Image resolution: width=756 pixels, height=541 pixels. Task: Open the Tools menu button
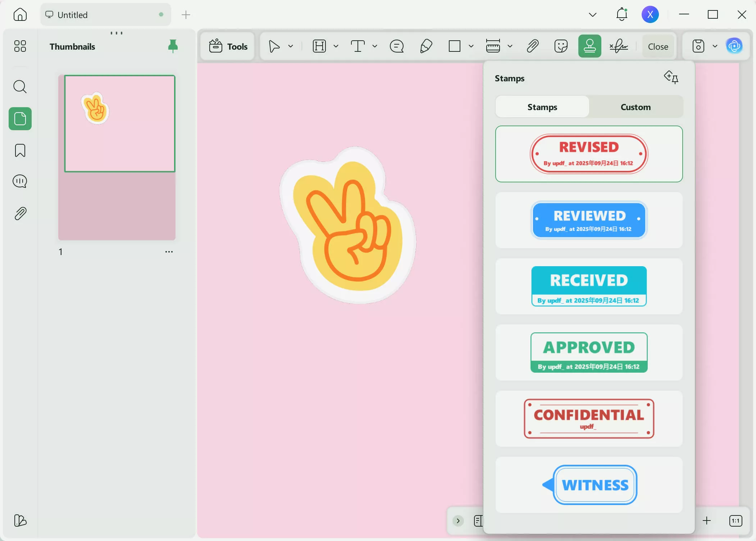(228, 46)
